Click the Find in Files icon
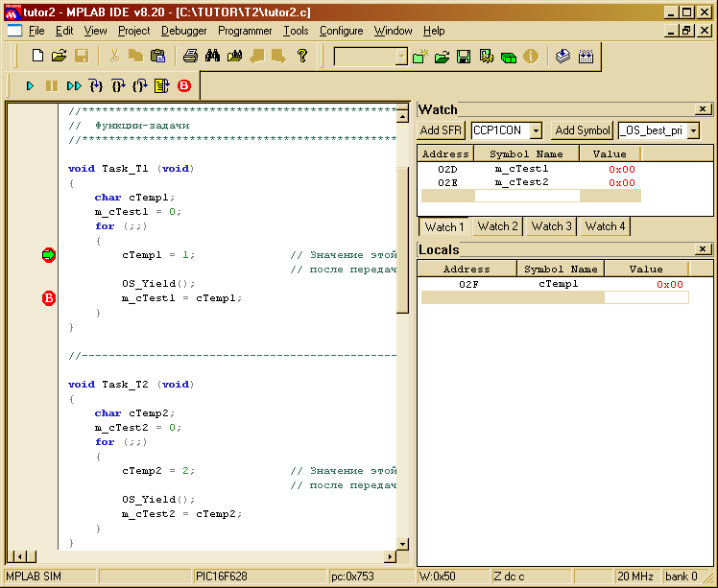Screen dimensions: 718x588 [x=234, y=57]
